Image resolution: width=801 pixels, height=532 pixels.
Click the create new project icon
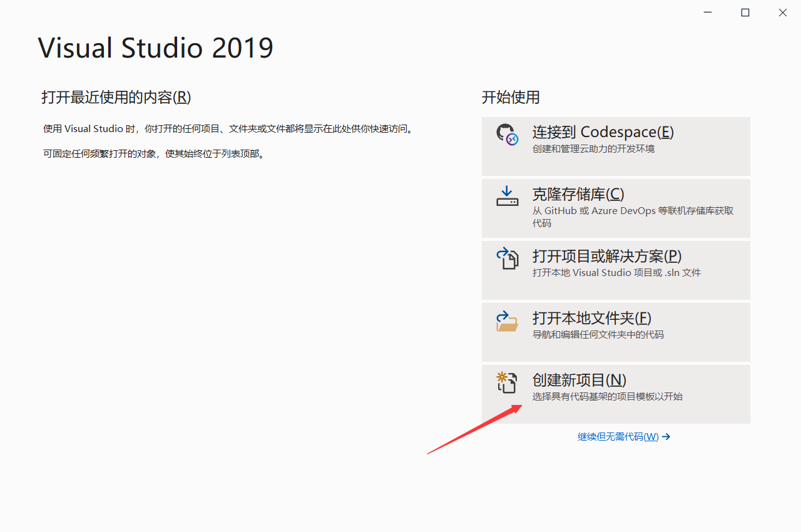pos(507,382)
